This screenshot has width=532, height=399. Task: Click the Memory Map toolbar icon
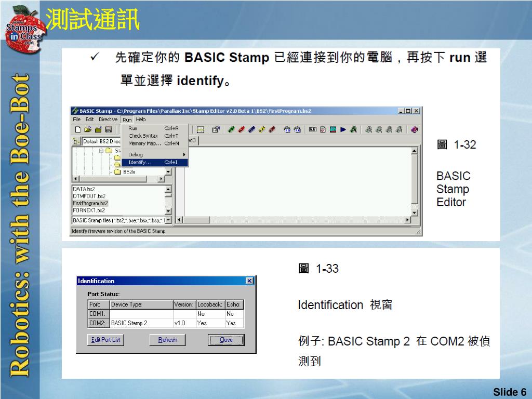(x=313, y=129)
